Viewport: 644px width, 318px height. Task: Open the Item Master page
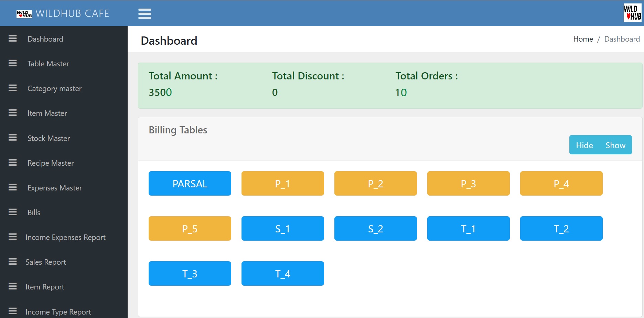[47, 113]
